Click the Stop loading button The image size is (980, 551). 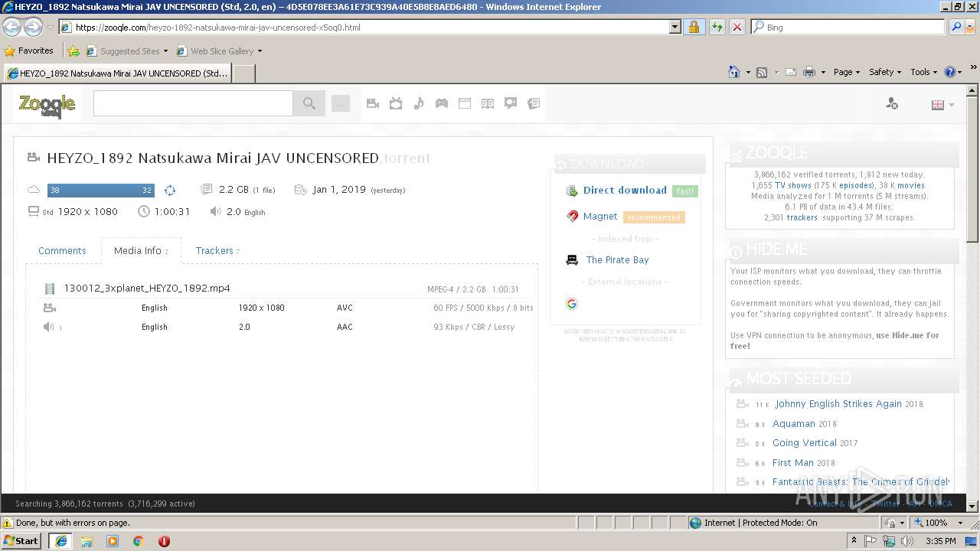tap(737, 27)
